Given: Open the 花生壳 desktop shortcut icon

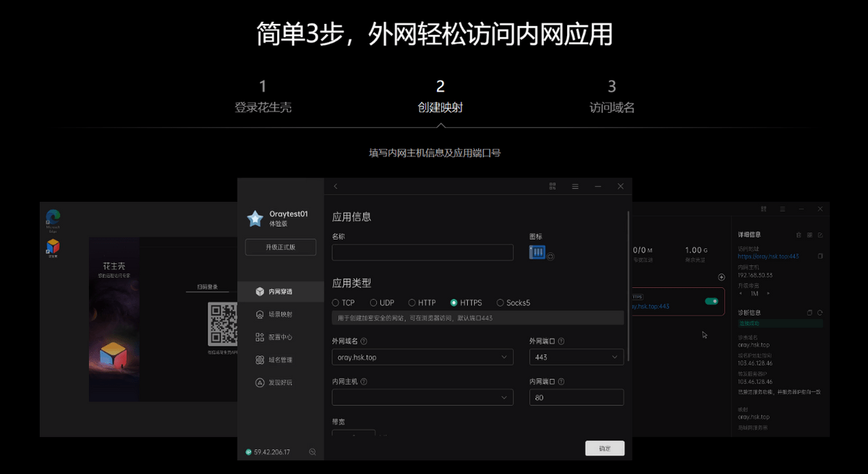Looking at the screenshot, I should pos(53,247).
